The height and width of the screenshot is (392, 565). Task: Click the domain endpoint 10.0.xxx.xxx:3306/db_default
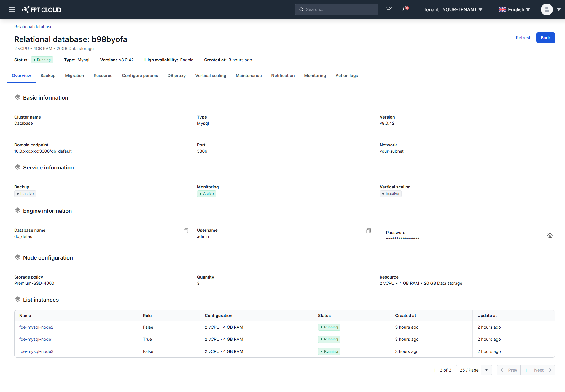pos(43,151)
